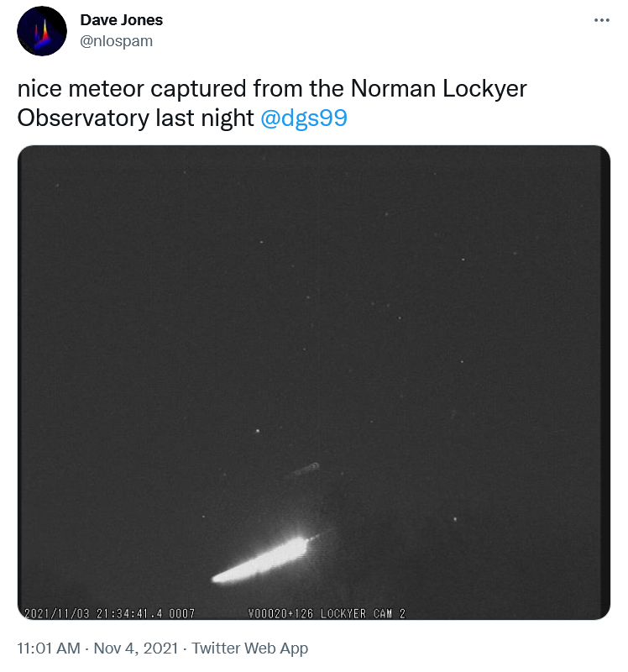Click the 0007 frame counter in photo

pos(182,613)
